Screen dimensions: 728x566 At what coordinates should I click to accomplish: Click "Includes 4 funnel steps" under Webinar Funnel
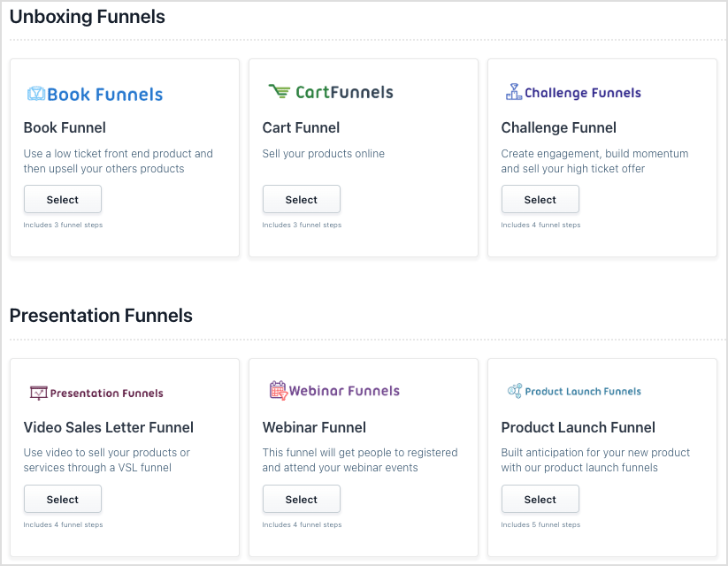click(302, 524)
